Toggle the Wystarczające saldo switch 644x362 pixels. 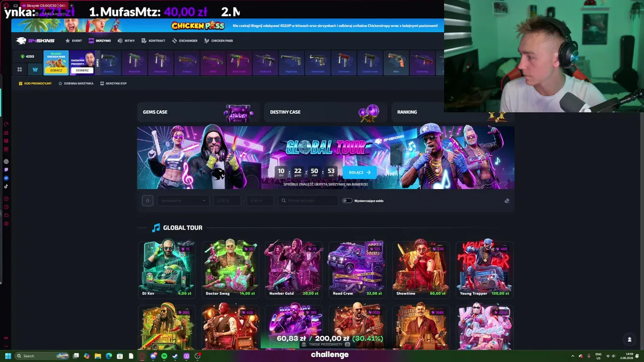[347, 201]
